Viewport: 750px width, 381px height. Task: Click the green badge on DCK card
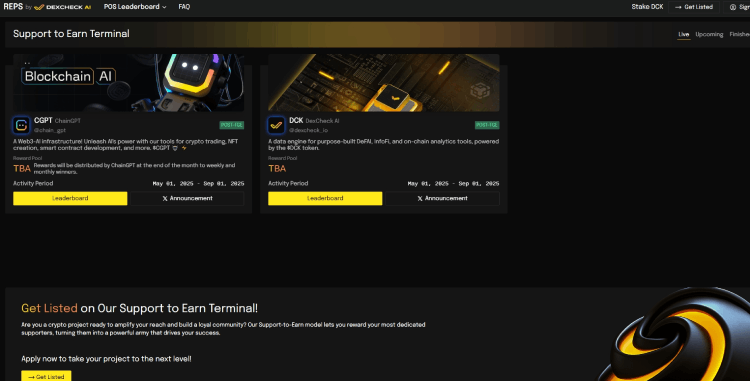pos(487,125)
